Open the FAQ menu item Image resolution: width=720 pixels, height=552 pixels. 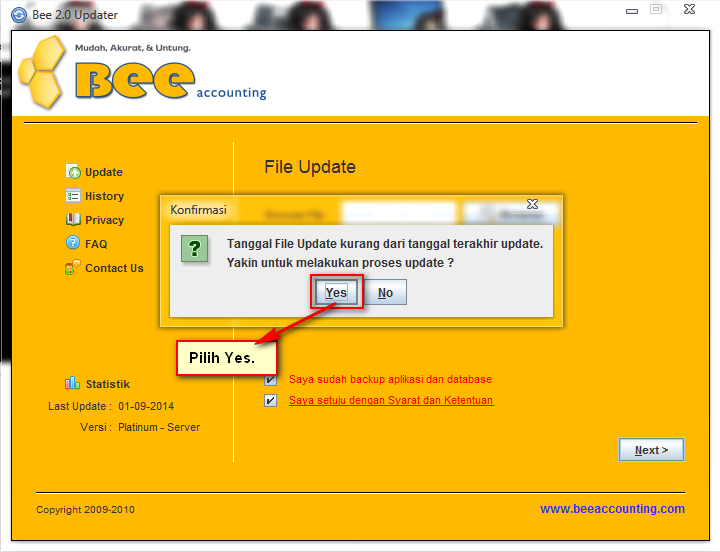[x=96, y=244]
